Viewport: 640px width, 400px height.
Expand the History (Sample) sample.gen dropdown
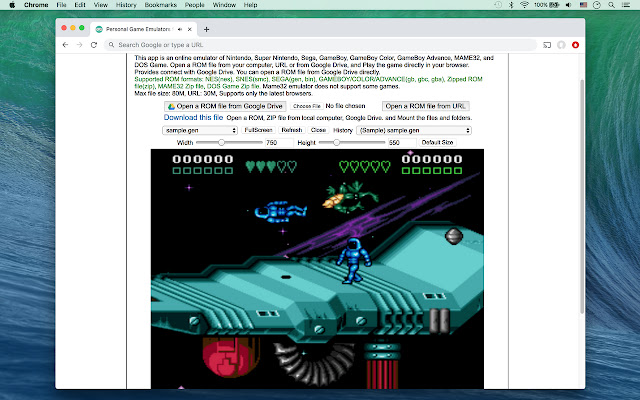(414, 130)
